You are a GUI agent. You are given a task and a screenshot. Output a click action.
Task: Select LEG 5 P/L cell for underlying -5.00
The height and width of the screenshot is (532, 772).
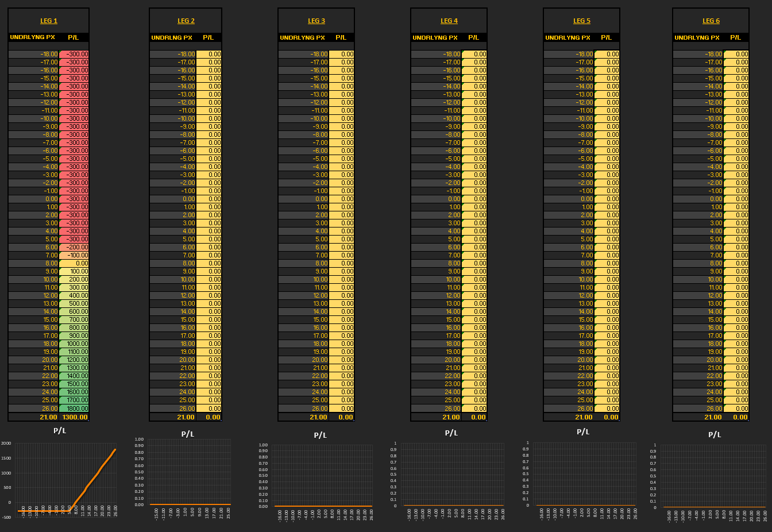tap(607, 159)
